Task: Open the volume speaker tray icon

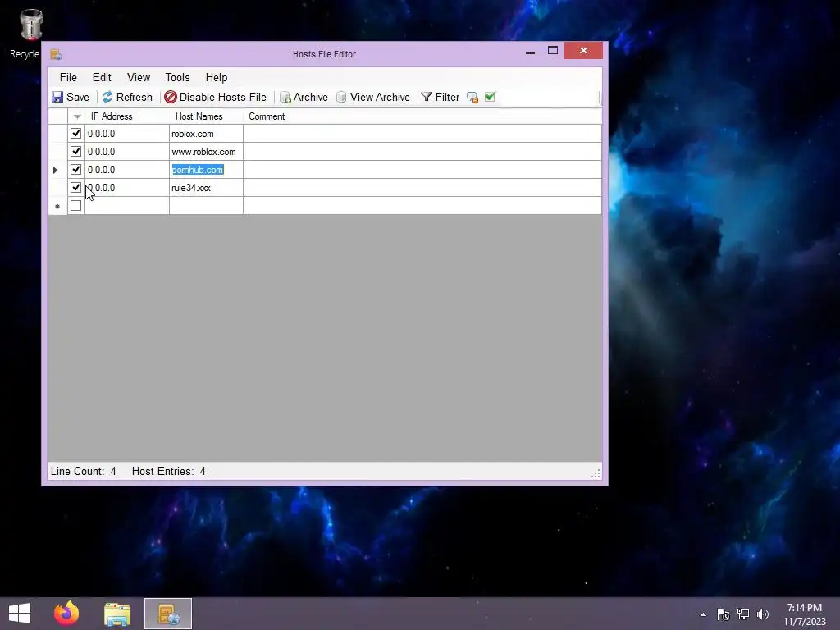Action: (763, 614)
